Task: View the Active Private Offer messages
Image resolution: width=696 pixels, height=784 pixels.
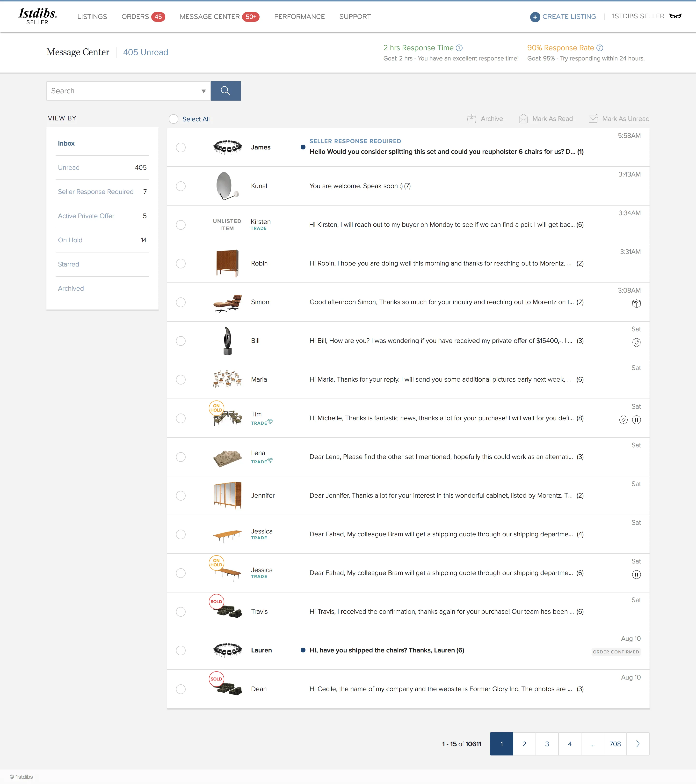Action: point(102,216)
